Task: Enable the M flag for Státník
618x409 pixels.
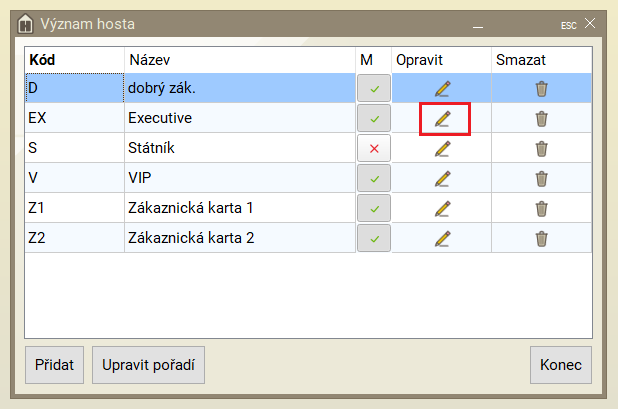Action: [374, 149]
